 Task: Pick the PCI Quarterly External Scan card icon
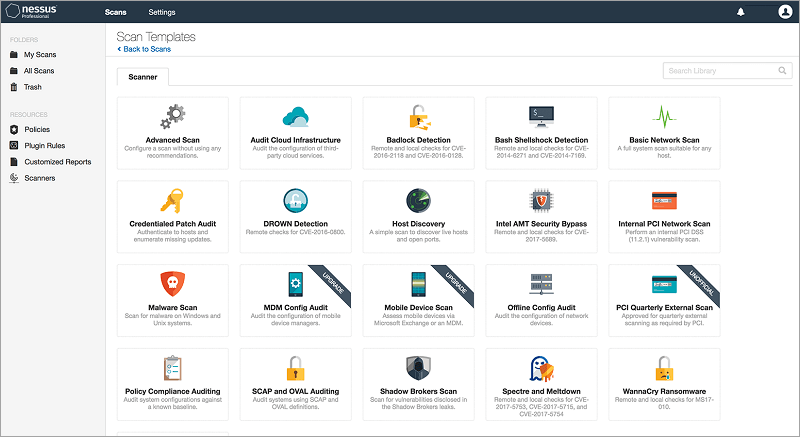point(664,284)
